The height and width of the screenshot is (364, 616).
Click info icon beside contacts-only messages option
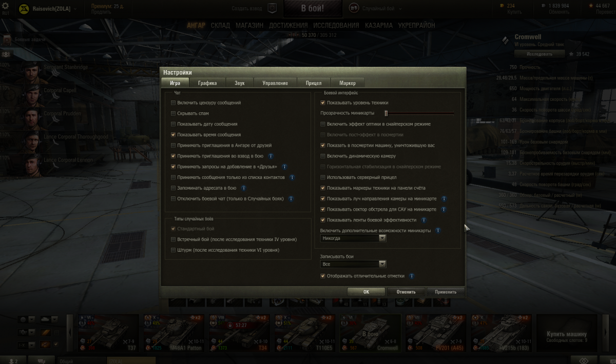pos(292,177)
